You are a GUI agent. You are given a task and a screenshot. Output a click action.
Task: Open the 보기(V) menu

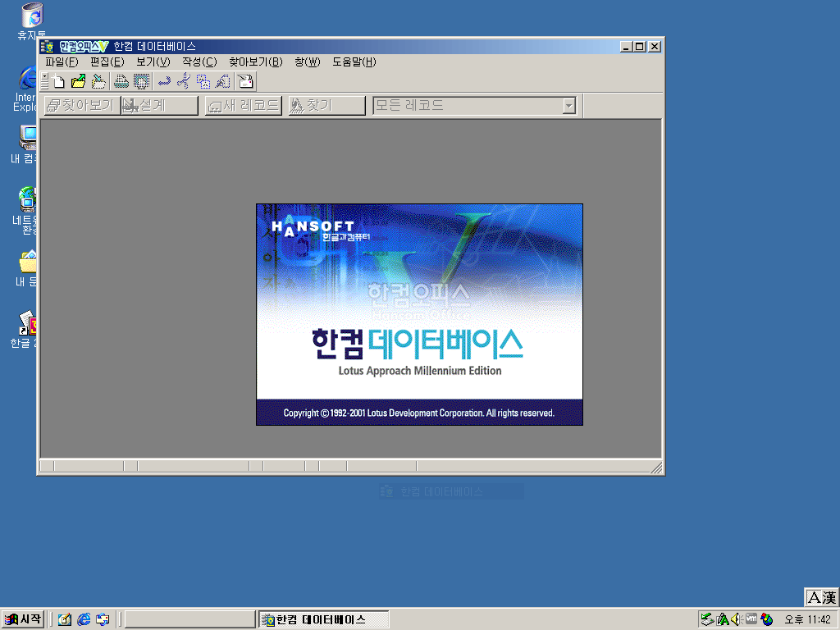153,62
